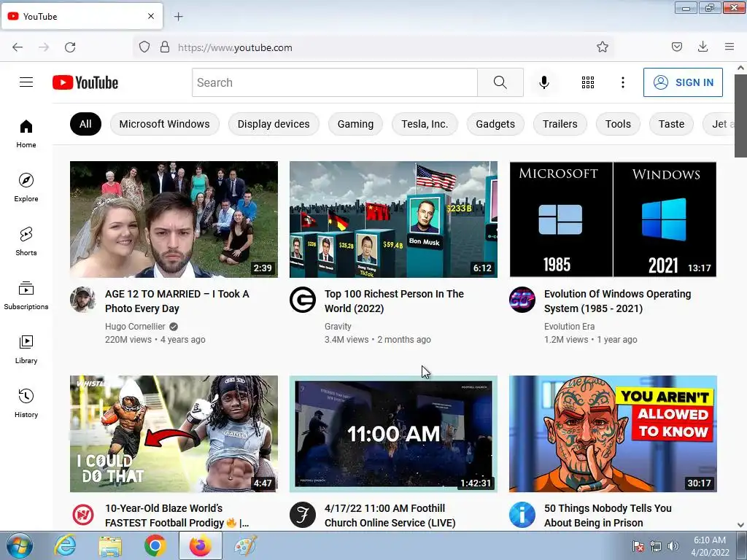747x560 pixels.
Task: Click the browser back arrow
Action: 18,47
